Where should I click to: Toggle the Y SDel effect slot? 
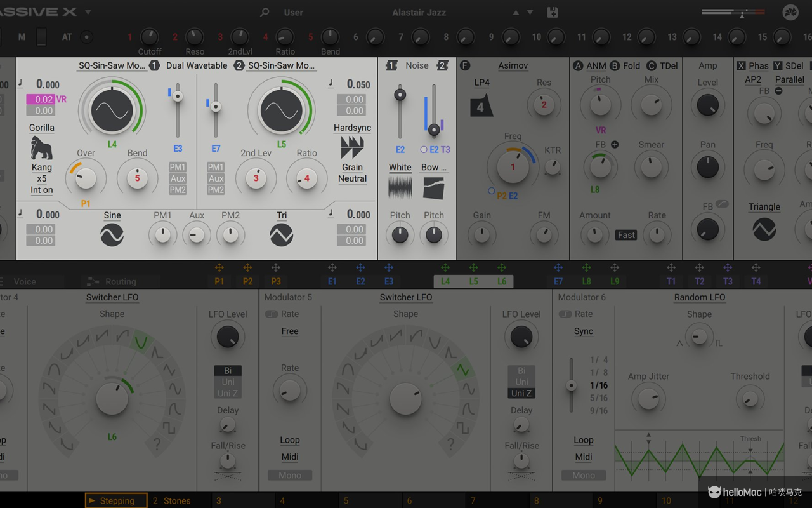(x=777, y=65)
